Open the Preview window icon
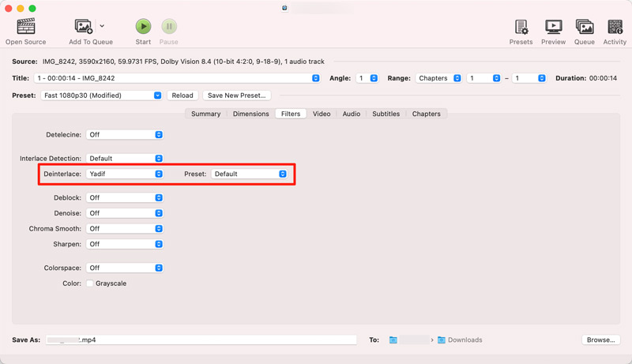The image size is (632, 364). (553, 28)
